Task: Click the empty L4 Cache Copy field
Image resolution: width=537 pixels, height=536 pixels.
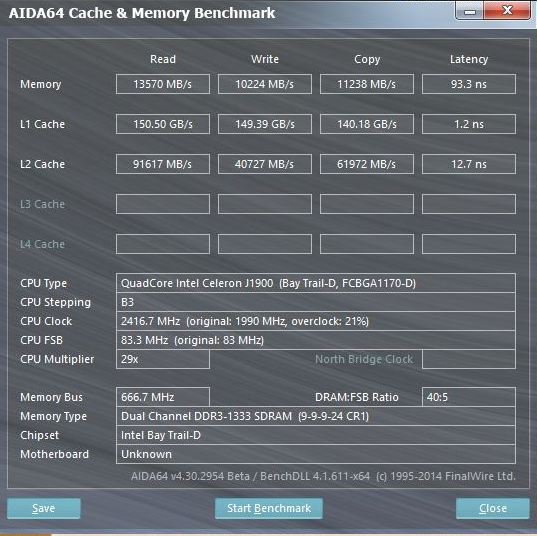Action: [x=367, y=244]
